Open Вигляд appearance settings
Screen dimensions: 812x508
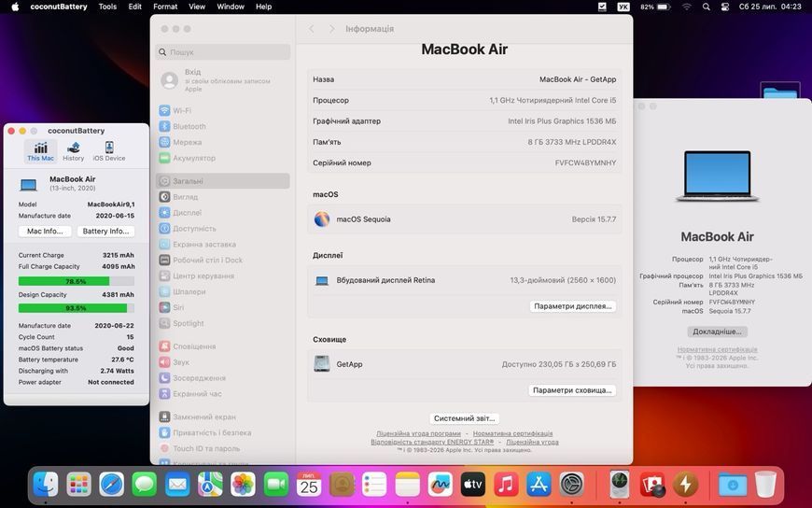tap(223, 197)
